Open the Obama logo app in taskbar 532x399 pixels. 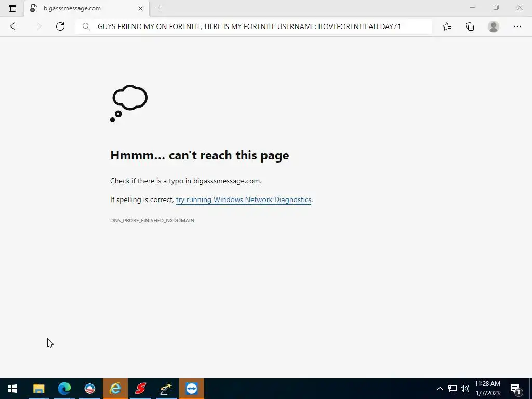pyautogui.click(x=89, y=389)
